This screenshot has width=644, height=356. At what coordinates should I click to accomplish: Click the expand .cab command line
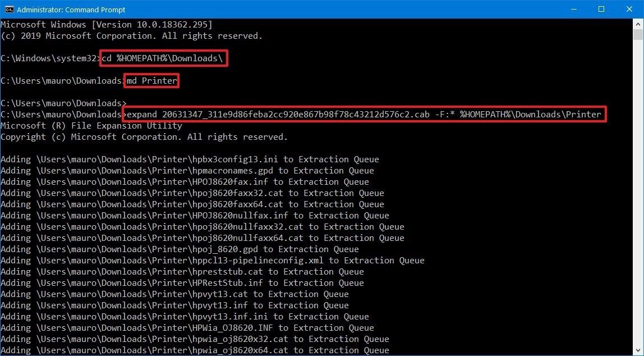pos(364,115)
